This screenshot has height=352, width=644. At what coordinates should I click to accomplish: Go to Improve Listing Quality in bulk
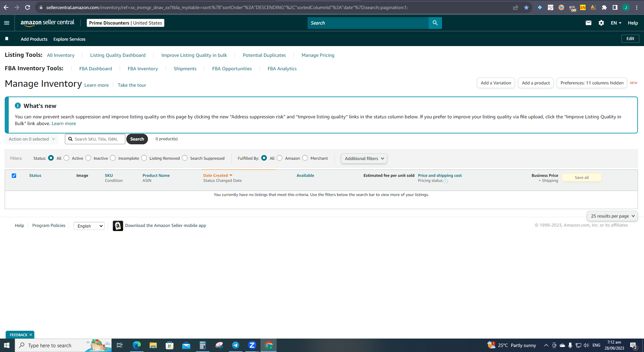pos(194,55)
